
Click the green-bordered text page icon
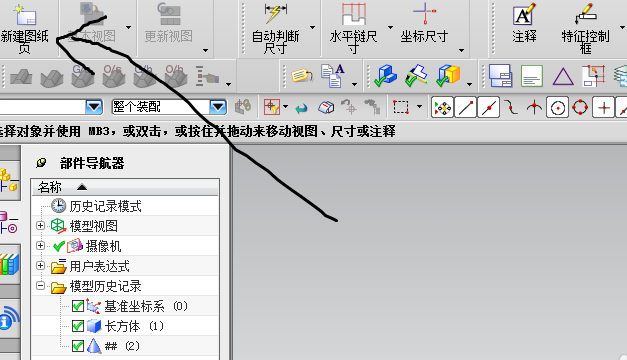(532, 76)
